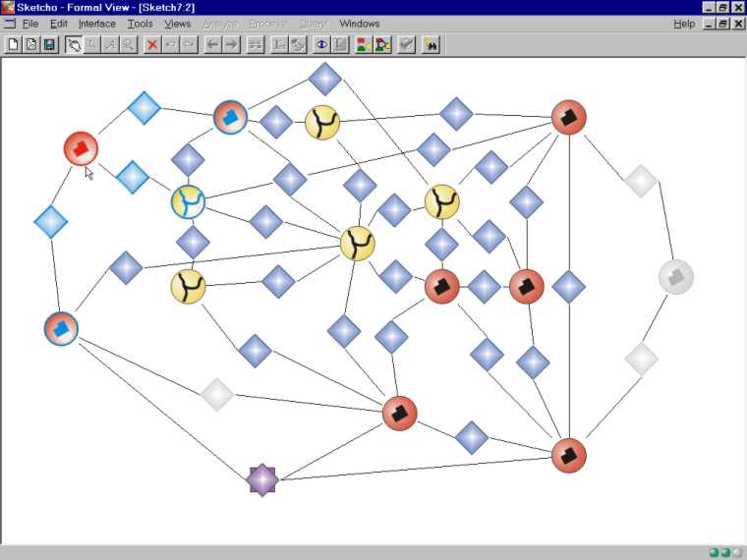This screenshot has height=560, width=747.
Task: Open the Views menu
Action: coord(177,24)
